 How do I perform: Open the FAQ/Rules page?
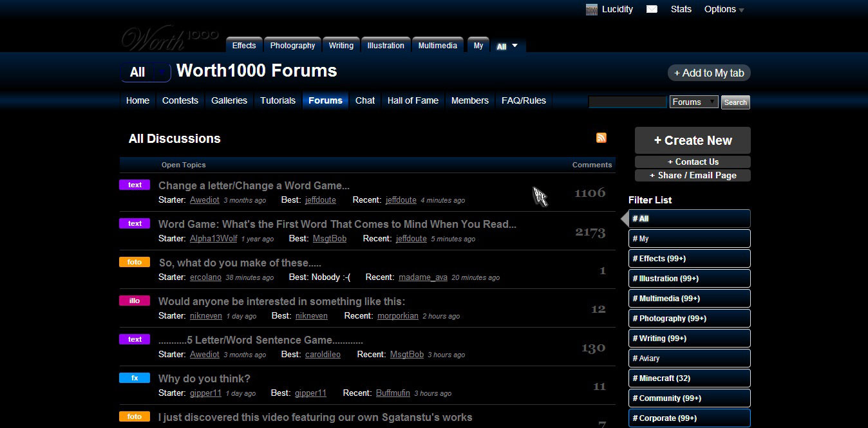coord(524,100)
